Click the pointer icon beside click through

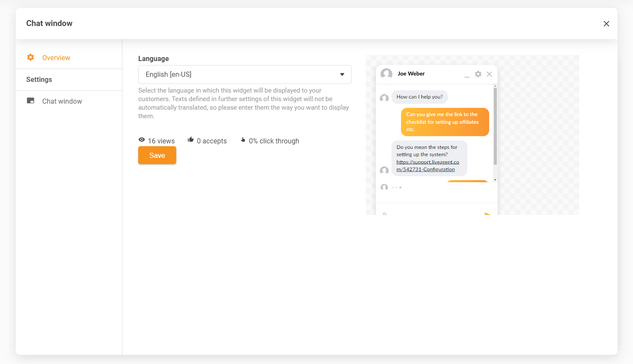click(x=243, y=140)
